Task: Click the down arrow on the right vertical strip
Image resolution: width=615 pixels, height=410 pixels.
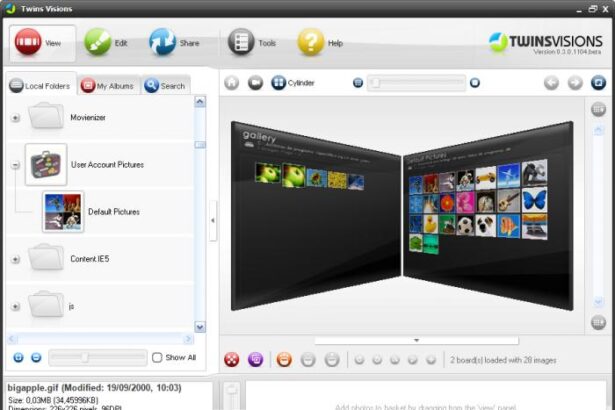Action: click(x=599, y=301)
